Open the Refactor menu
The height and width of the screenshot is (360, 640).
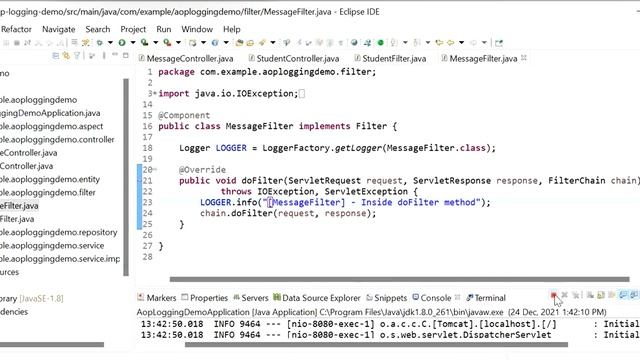(16, 29)
